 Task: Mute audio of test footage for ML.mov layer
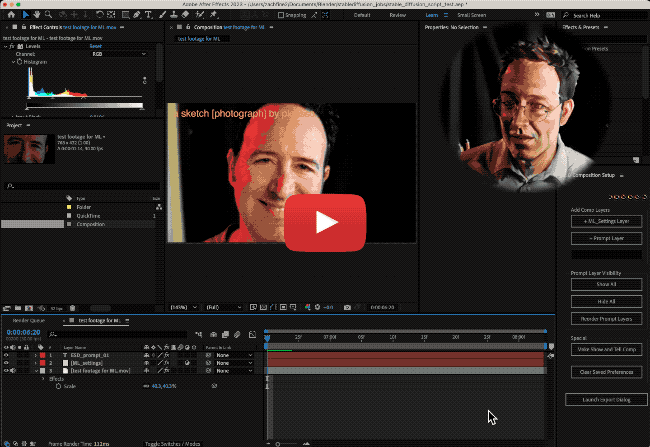(x=13, y=371)
